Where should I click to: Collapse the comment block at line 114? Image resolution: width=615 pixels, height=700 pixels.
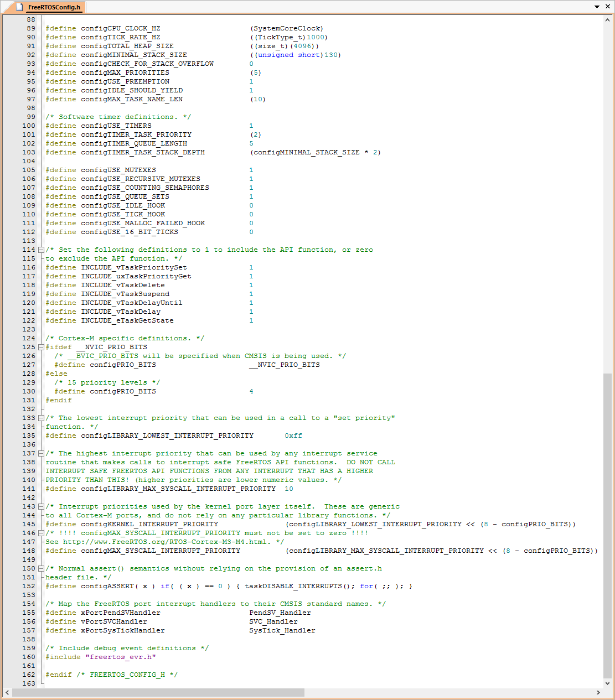coord(41,250)
